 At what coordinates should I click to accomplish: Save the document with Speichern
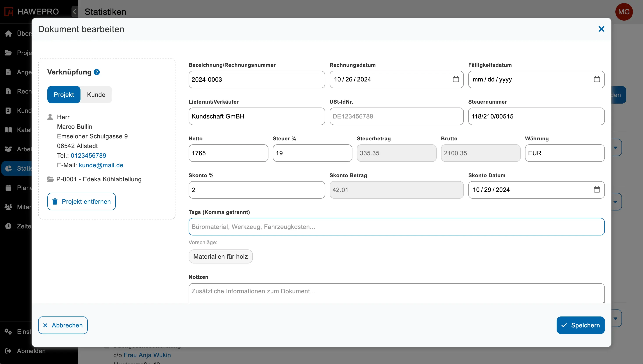pyautogui.click(x=580, y=325)
